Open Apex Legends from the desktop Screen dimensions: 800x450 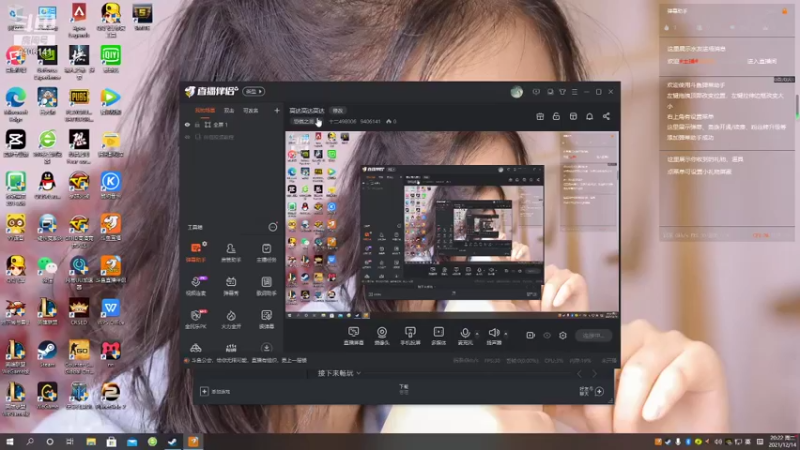click(79, 20)
